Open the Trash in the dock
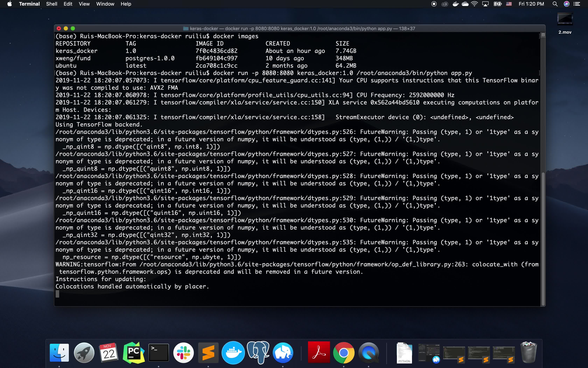 click(529, 352)
